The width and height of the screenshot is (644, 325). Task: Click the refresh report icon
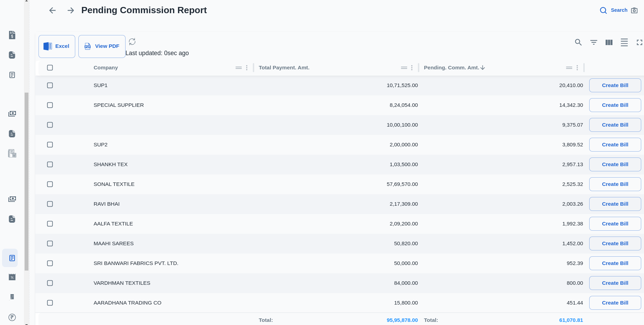tap(132, 42)
